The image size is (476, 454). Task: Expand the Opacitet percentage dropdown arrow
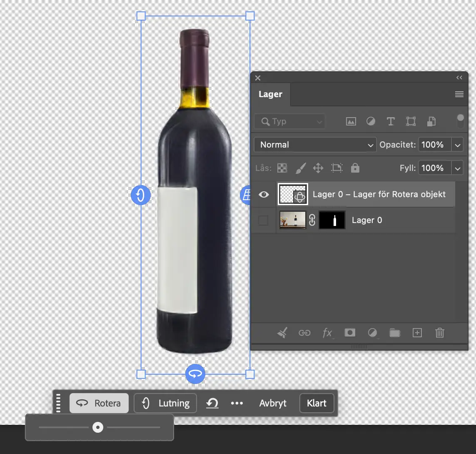click(457, 145)
